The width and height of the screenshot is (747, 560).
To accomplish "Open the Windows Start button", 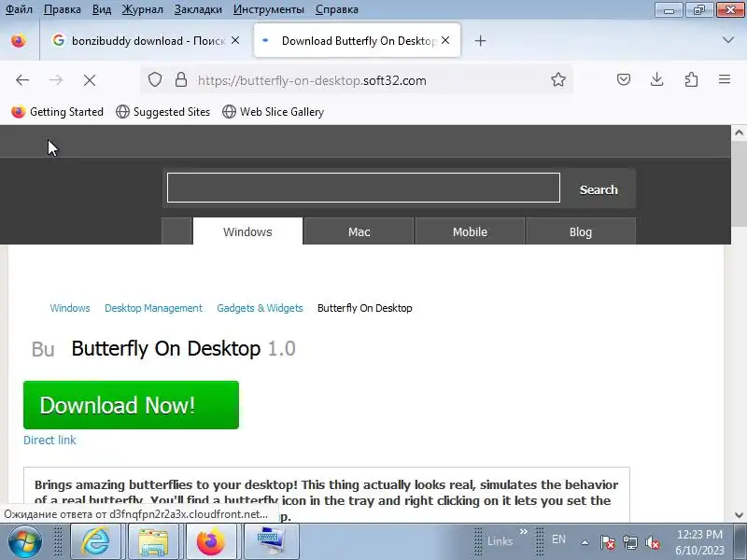I will (x=24, y=541).
